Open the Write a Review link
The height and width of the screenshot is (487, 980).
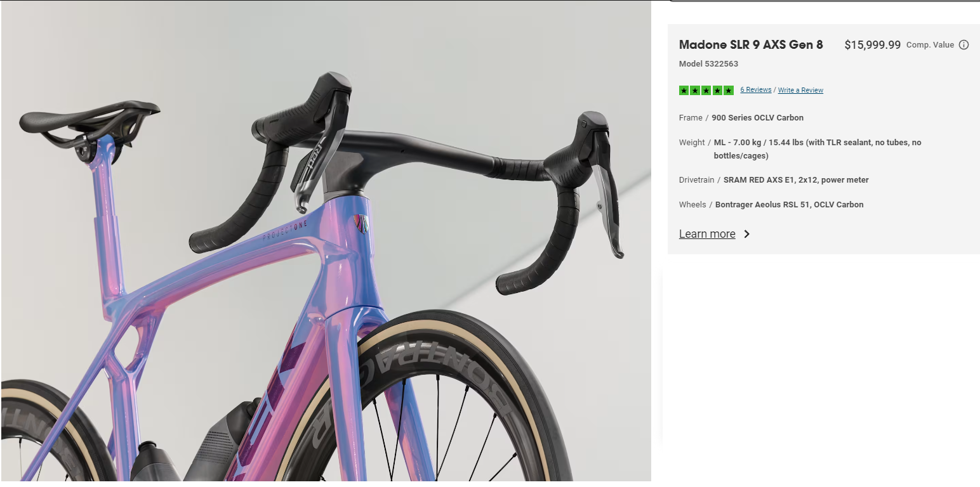tap(800, 90)
